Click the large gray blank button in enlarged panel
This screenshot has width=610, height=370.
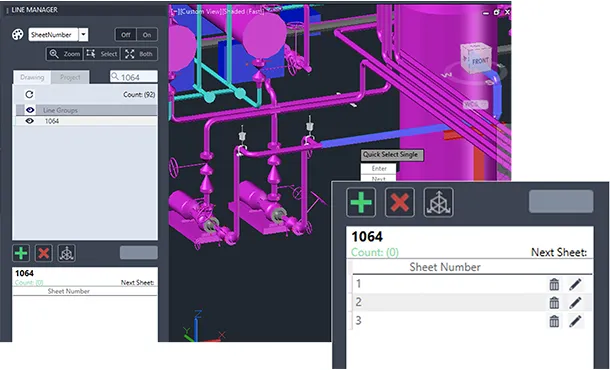click(561, 201)
